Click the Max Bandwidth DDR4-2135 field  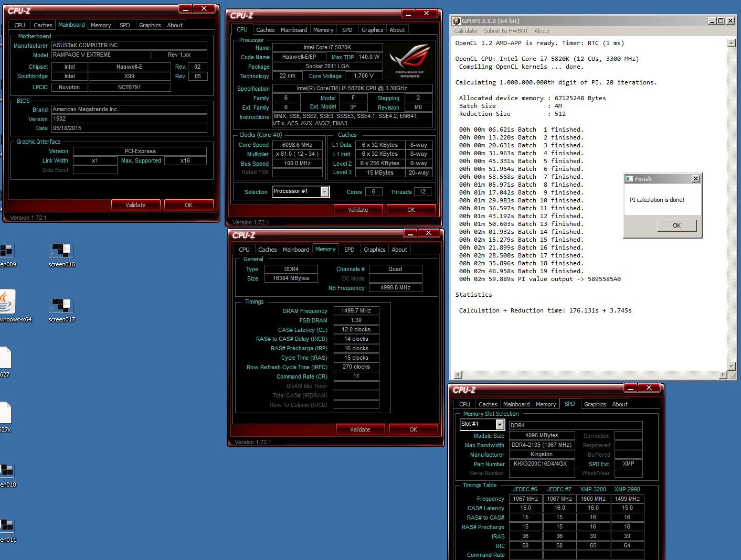[542, 445]
